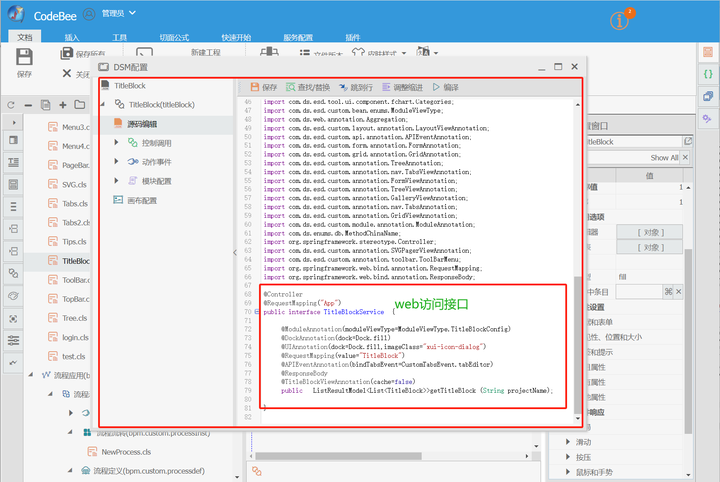
Task: Click the sliders settings icon in left tool strip
Action: (x=13, y=340)
